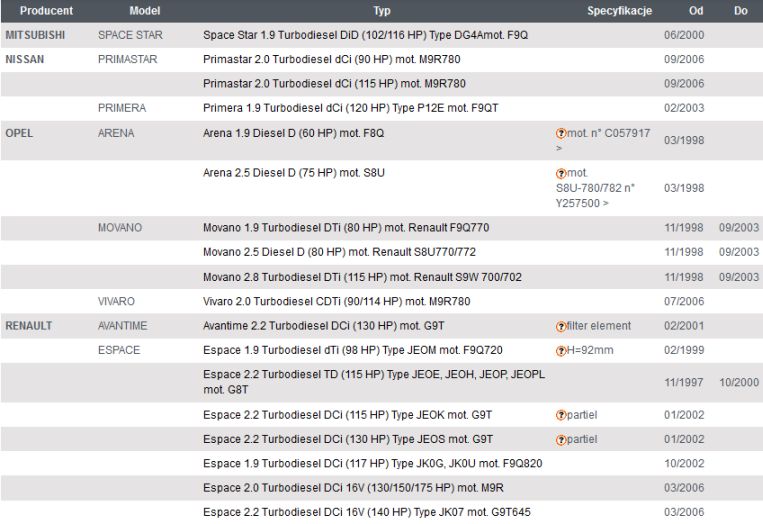
Task: Click help icon next to H=92mm
Action: tap(561, 351)
